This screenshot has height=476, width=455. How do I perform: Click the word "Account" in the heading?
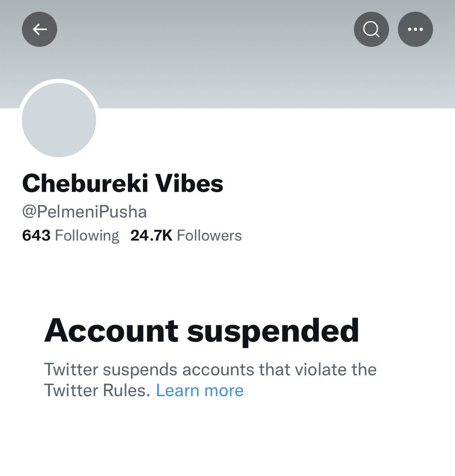[111, 330]
